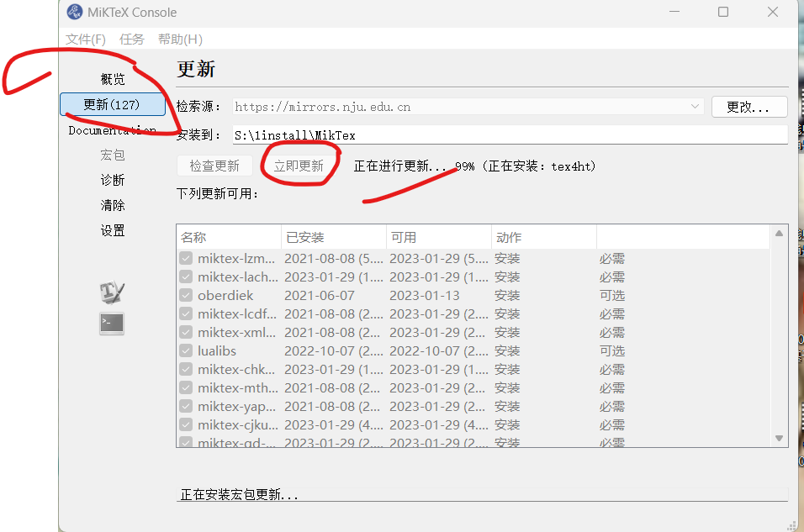Viewport: 804px width, 532px height.
Task: Click the 正在安装宏包更新... status text
Action: 239,494
